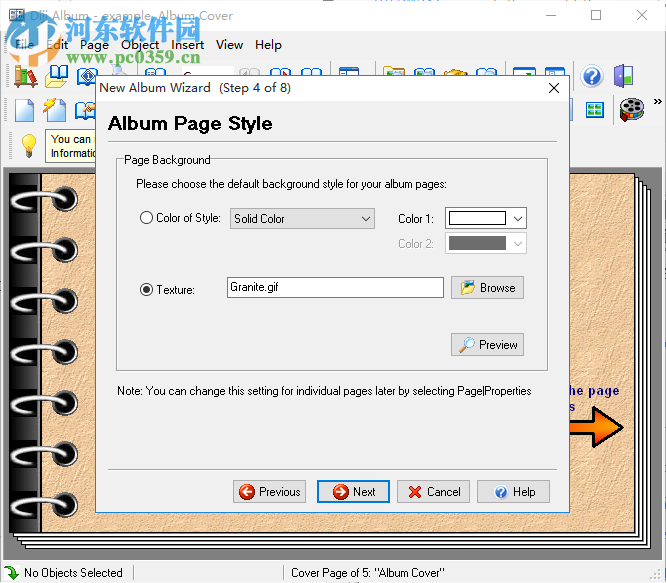The width and height of the screenshot is (666, 583).
Task: Open the File menu
Action: coord(24,45)
